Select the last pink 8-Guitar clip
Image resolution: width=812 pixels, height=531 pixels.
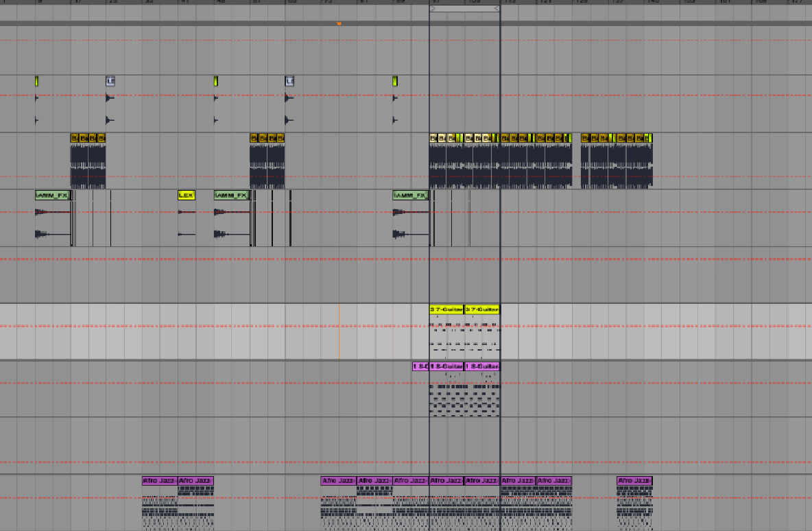[x=482, y=366]
